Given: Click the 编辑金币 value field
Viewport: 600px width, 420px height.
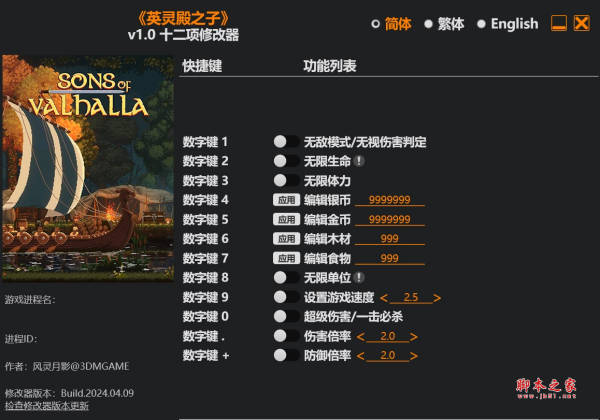Looking at the screenshot, I should click(x=390, y=220).
